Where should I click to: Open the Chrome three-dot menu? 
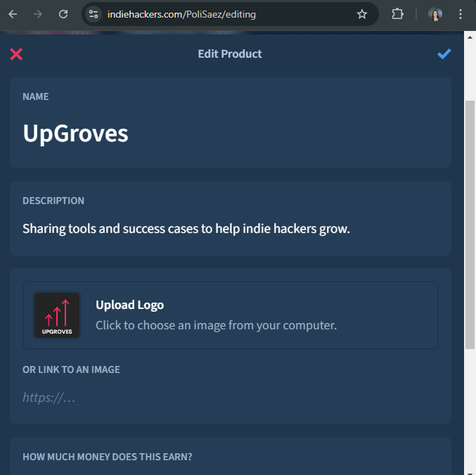click(x=461, y=14)
